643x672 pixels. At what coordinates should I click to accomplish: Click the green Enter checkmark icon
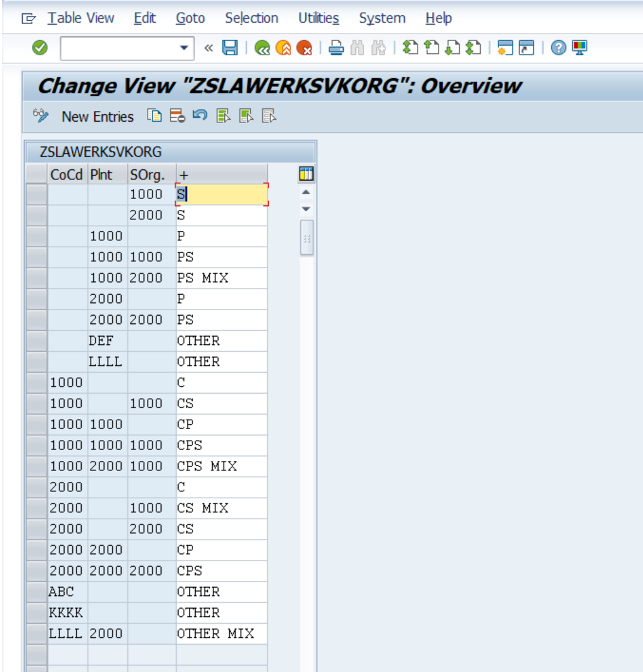(x=40, y=48)
